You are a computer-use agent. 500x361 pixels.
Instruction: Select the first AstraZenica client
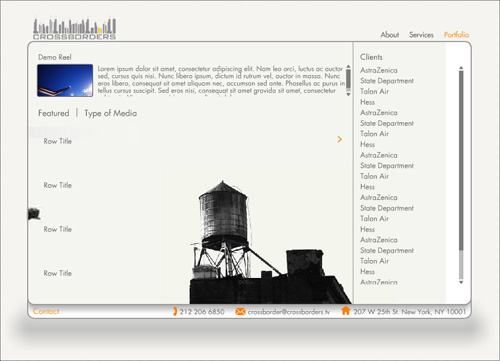click(x=379, y=70)
